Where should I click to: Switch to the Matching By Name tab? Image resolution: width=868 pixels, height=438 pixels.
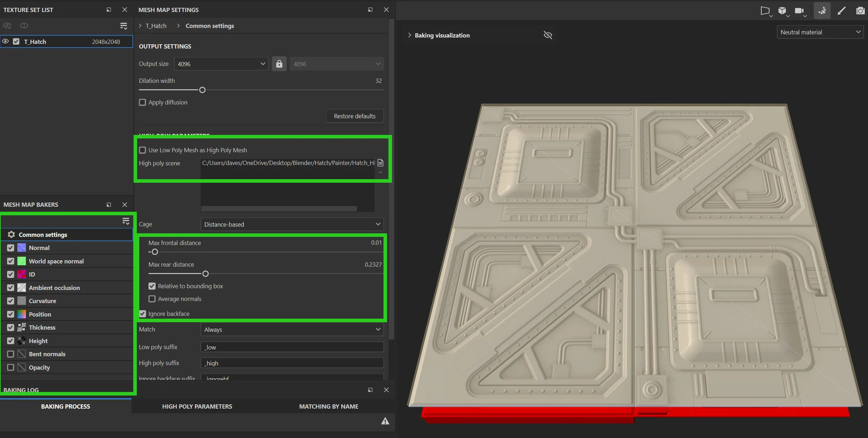tap(329, 406)
